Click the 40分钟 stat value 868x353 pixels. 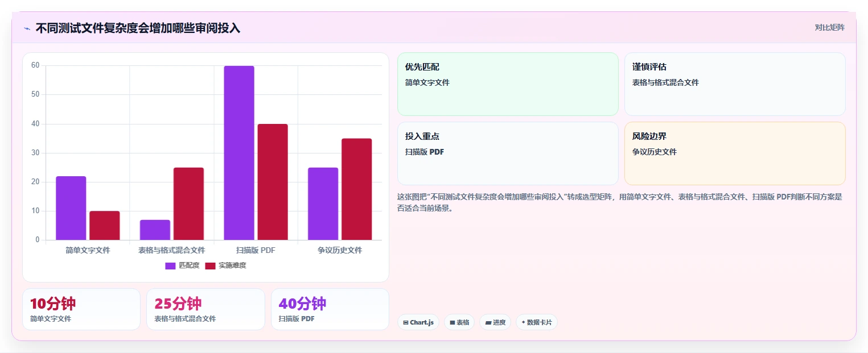click(x=302, y=304)
